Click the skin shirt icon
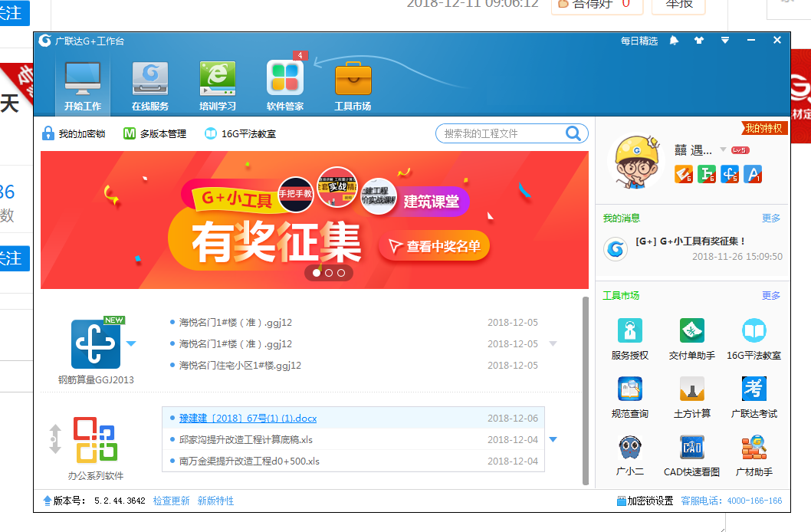The width and height of the screenshot is (811, 532). pos(699,41)
